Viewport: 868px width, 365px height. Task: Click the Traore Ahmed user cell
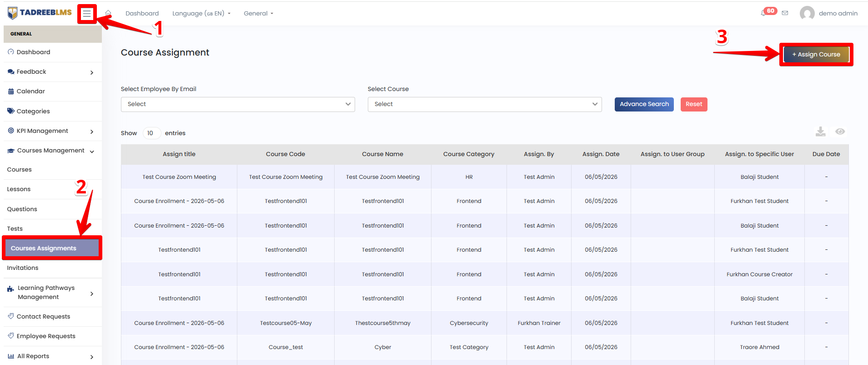click(x=759, y=347)
